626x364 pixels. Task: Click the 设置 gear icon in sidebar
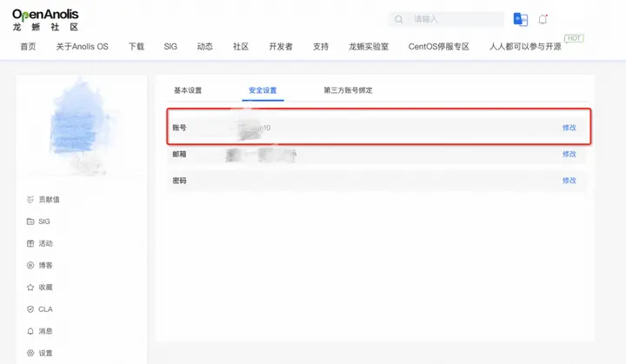[30, 354]
